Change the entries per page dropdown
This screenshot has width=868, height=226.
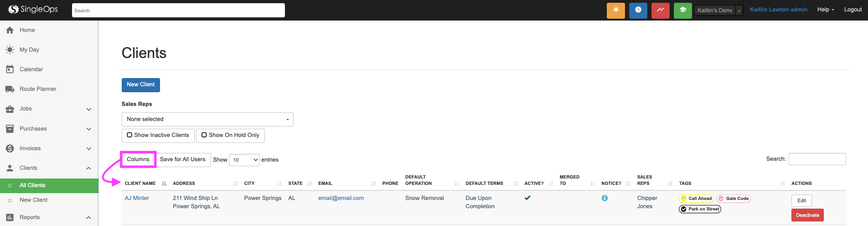pyautogui.click(x=244, y=160)
